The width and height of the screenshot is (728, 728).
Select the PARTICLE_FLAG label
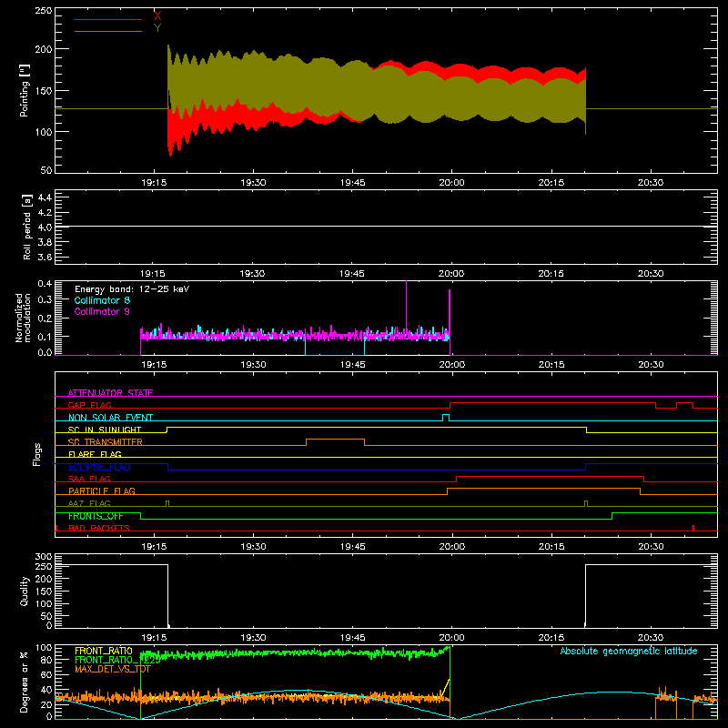pos(102,490)
